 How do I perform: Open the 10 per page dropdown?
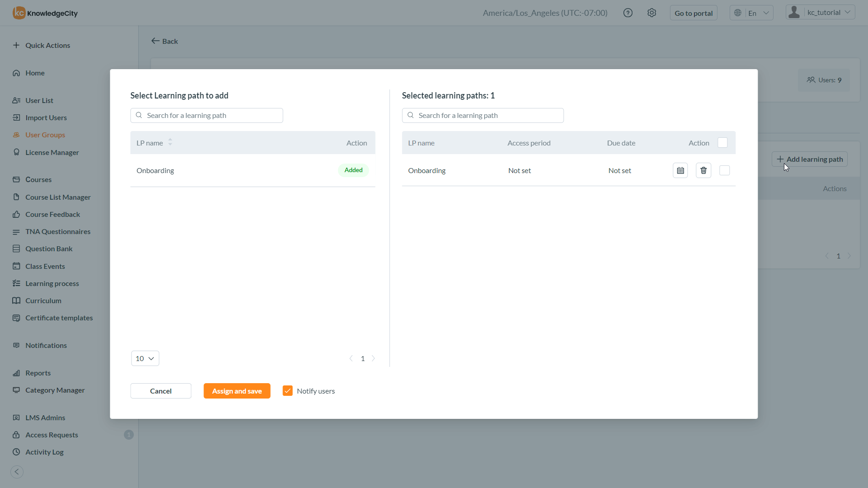click(145, 358)
